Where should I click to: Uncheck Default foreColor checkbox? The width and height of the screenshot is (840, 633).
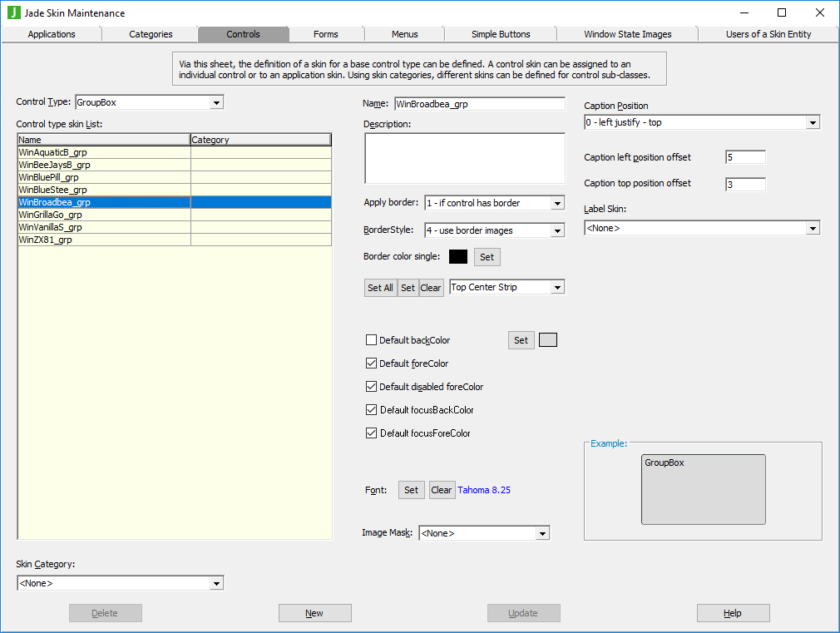coord(372,363)
